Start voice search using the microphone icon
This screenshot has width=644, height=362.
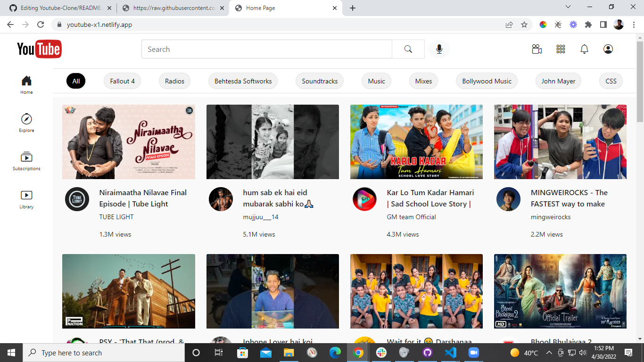pyautogui.click(x=439, y=49)
